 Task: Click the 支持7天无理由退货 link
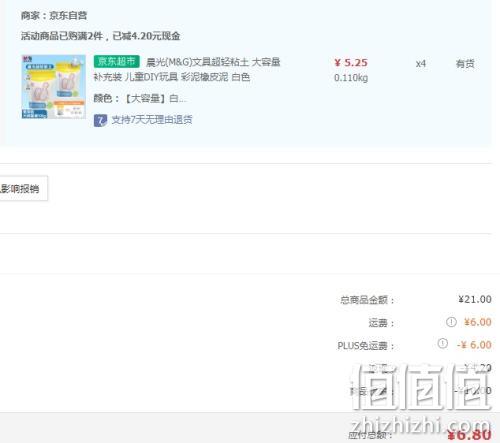(152, 120)
